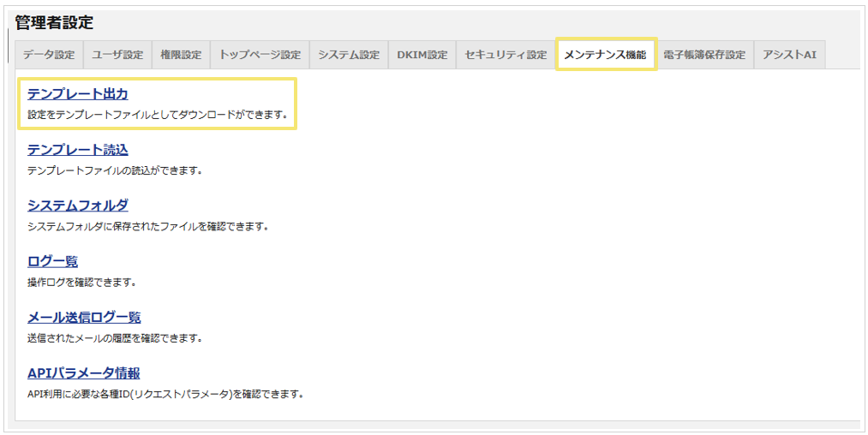The image size is (868, 435).
Task: Click the テンプレート出力 link
Action: pyautogui.click(x=77, y=94)
